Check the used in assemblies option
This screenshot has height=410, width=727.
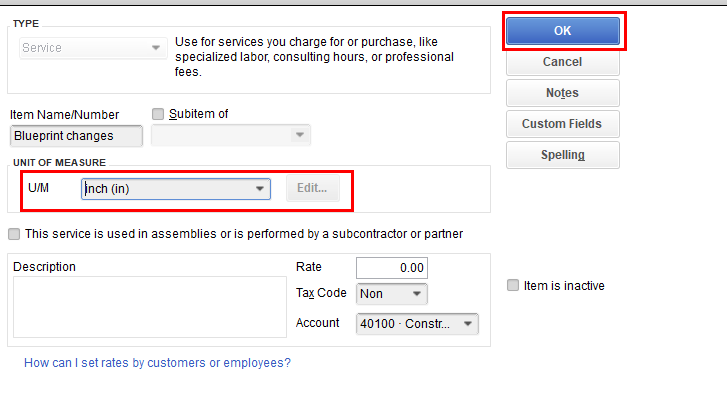click(14, 234)
